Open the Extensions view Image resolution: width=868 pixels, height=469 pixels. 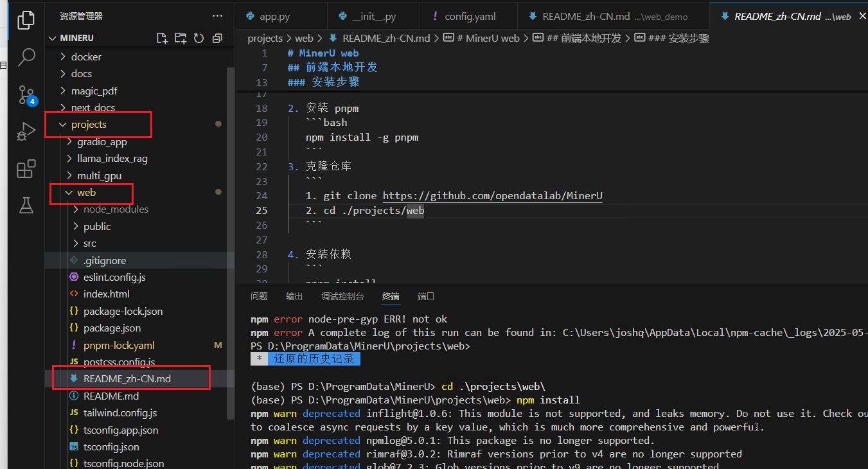(26, 169)
